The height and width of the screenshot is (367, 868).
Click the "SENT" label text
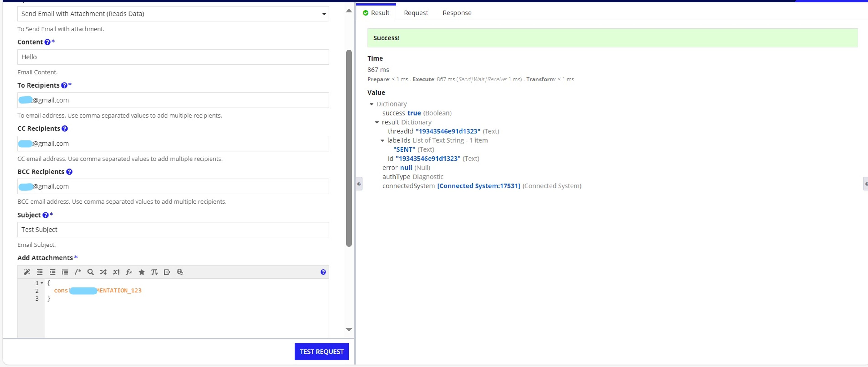[x=404, y=150]
